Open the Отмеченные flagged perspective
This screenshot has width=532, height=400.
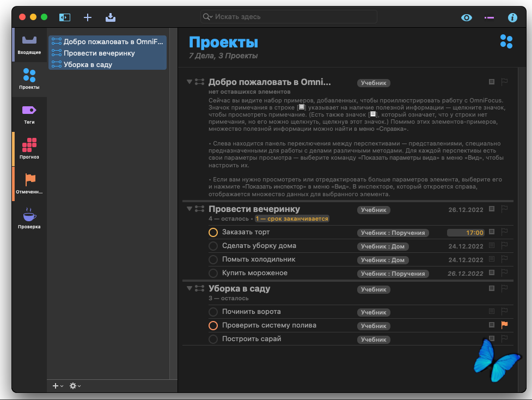(x=29, y=184)
